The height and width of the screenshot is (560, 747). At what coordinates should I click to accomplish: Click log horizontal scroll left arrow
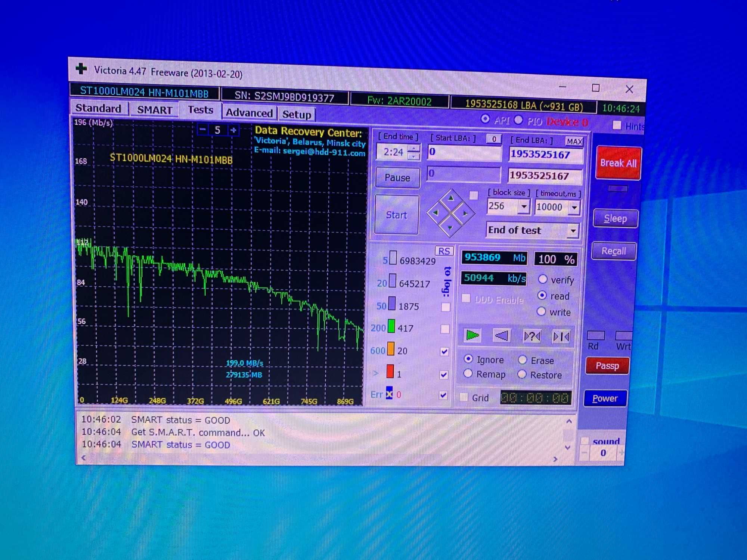click(84, 458)
